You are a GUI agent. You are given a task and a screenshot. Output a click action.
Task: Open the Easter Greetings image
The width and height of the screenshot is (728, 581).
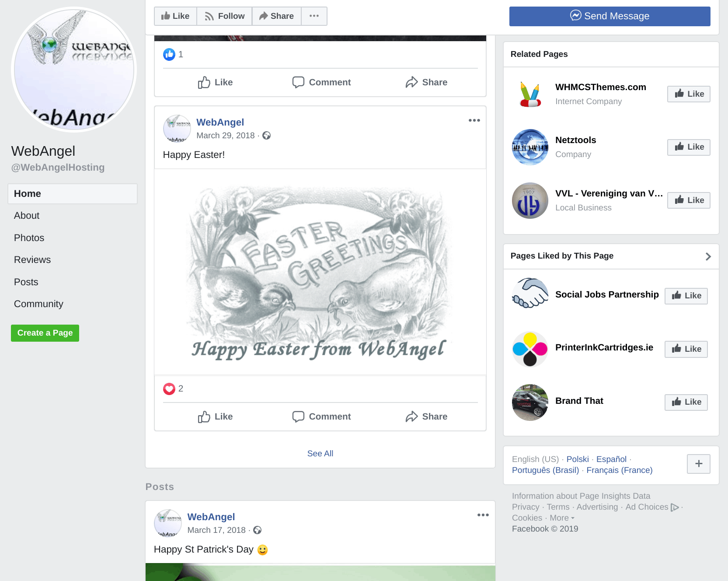point(320,272)
